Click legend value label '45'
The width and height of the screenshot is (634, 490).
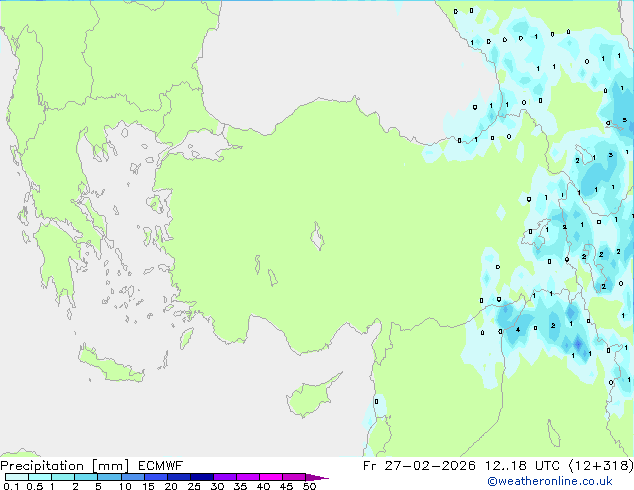pos(286,486)
